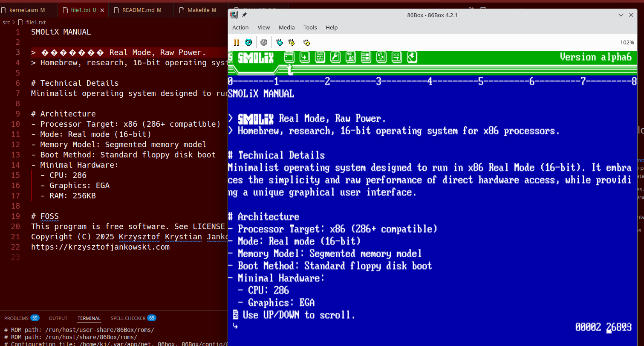Pause the 86Box emulation

coord(237,42)
